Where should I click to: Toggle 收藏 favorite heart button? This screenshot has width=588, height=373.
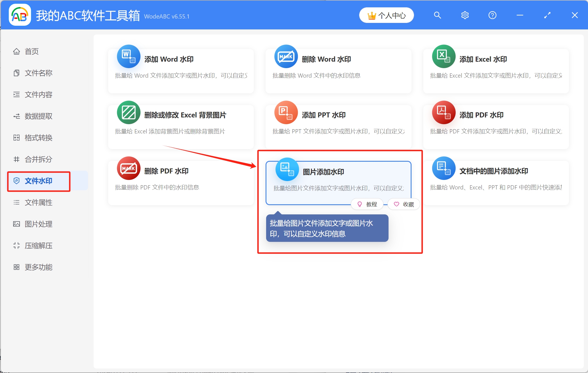(x=404, y=204)
